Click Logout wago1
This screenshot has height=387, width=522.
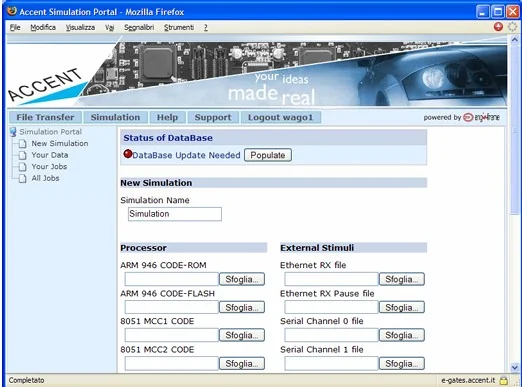tap(281, 117)
